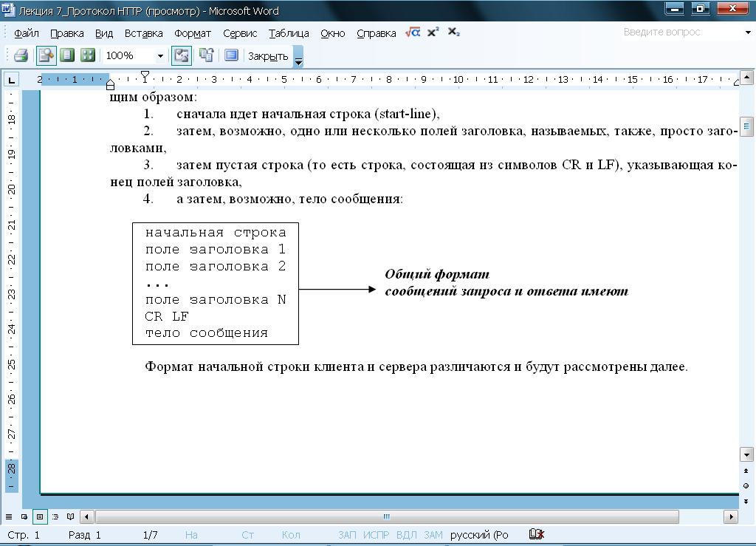
Task: Click the 'Введите вопрос' help field
Action: coord(681,33)
